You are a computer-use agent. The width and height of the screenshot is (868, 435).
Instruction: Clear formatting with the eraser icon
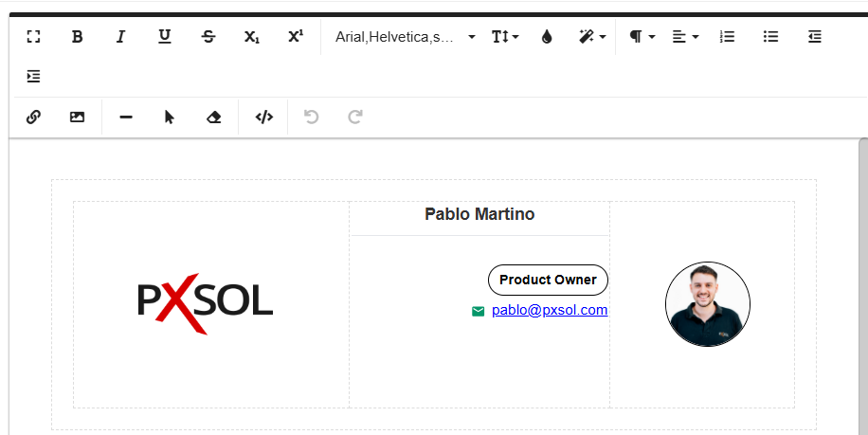pos(214,118)
